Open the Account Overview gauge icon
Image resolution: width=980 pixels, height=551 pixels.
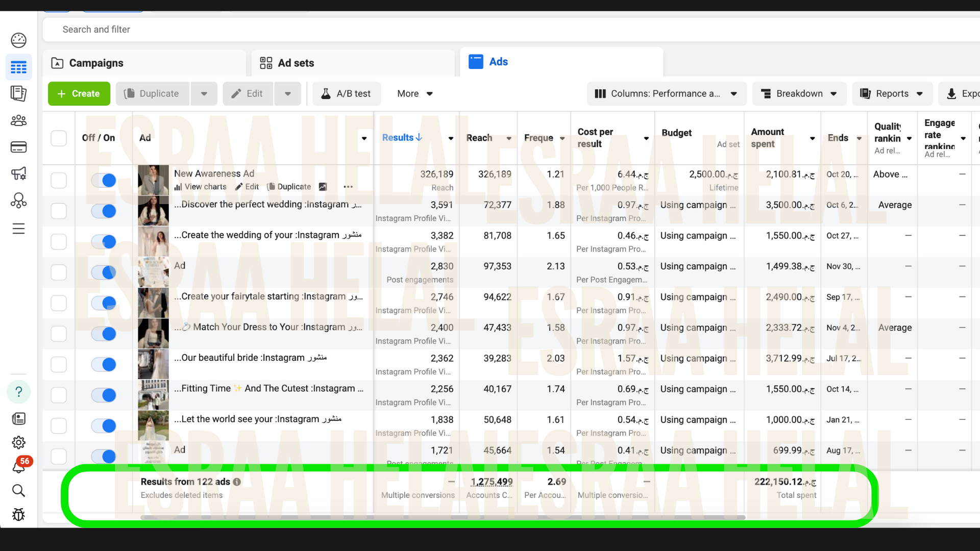click(x=19, y=40)
